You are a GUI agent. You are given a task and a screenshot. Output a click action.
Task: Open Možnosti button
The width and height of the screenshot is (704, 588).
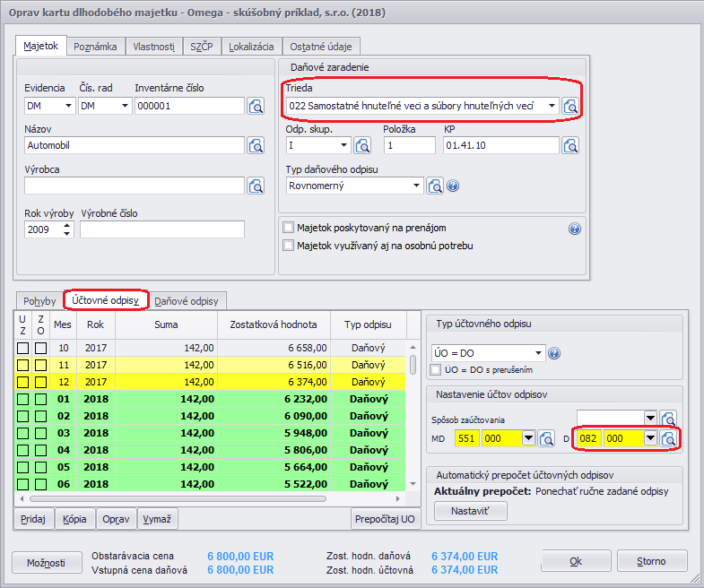(x=46, y=562)
